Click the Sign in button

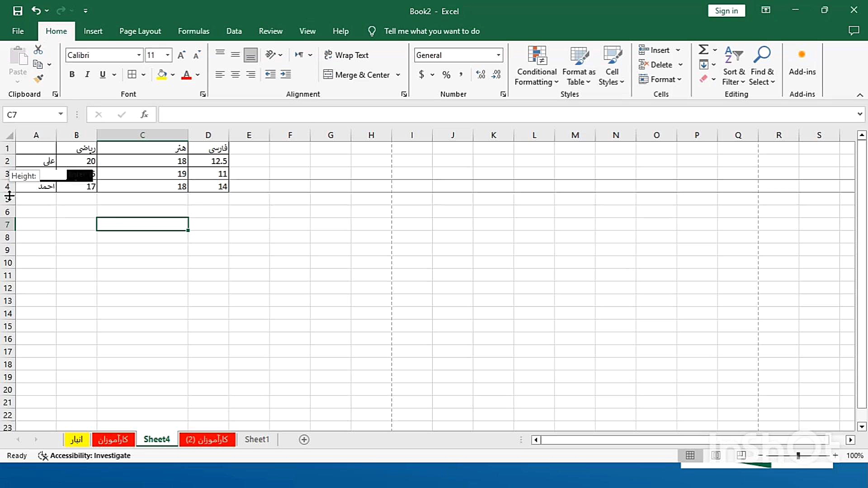(x=726, y=11)
